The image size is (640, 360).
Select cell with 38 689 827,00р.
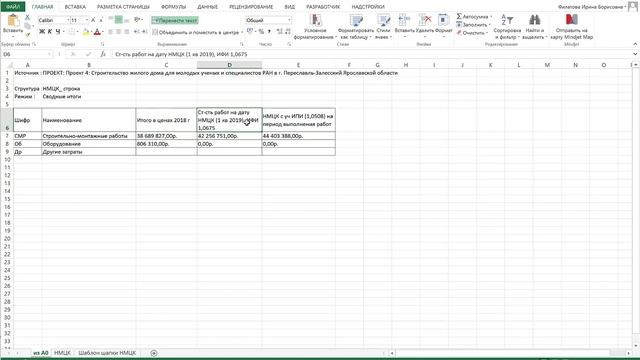[x=166, y=136]
